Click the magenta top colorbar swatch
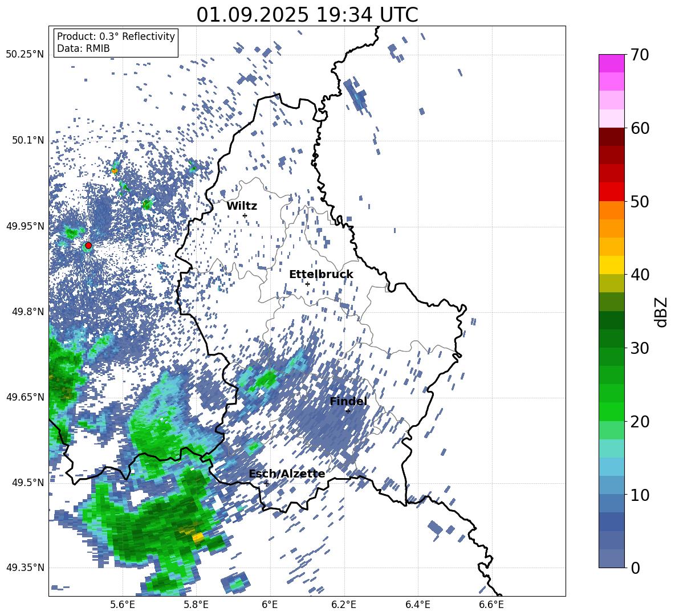The height and width of the screenshot is (616, 675). coord(611,63)
